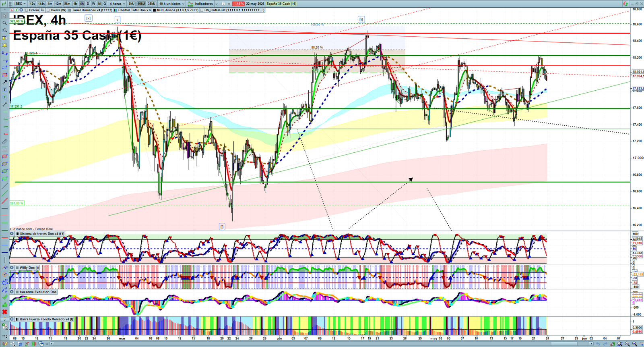
Task: Select the rectangle drawing tool
Action: [4, 75]
